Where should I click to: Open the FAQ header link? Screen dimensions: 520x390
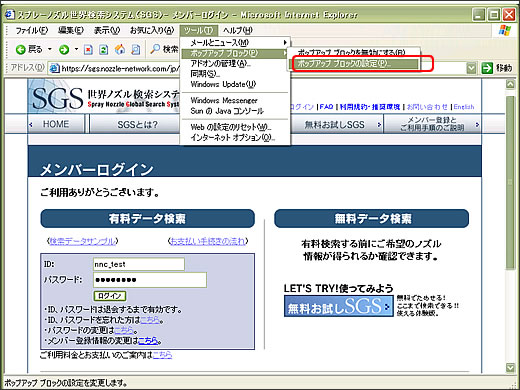click(326, 107)
